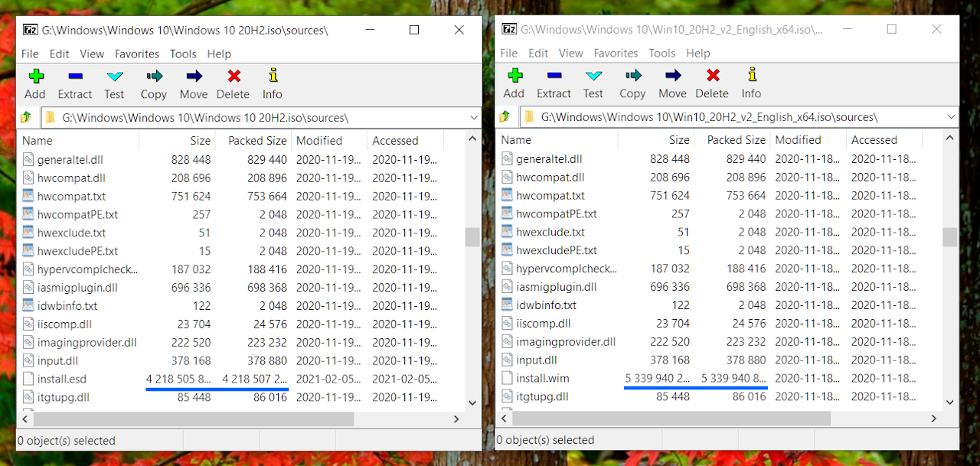Open the File menu in the left window

[x=30, y=54]
